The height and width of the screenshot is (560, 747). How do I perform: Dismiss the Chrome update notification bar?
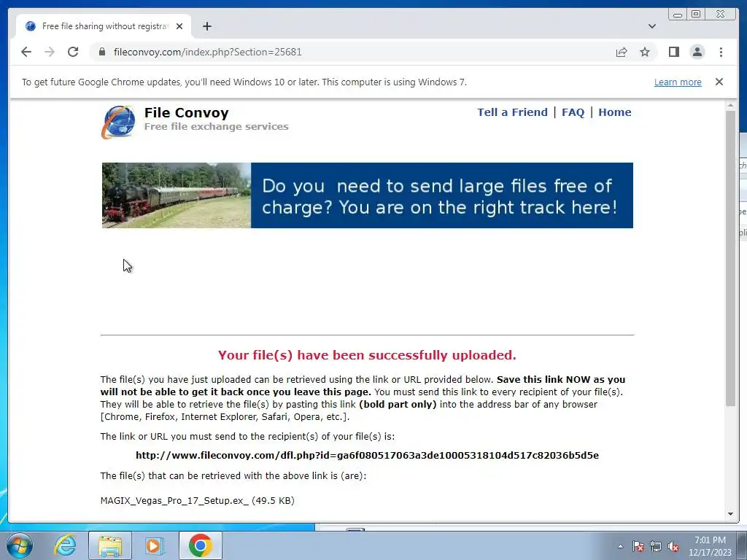(x=719, y=82)
